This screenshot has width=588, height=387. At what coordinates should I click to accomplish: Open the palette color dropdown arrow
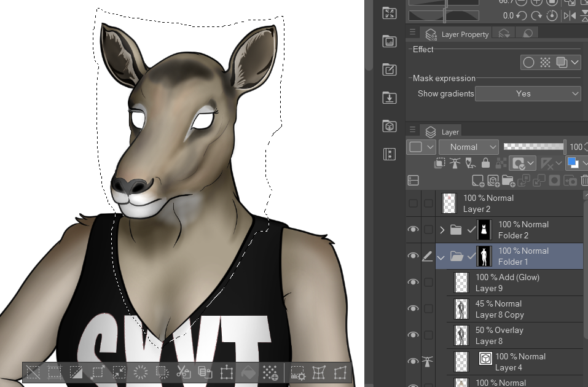tap(586, 163)
